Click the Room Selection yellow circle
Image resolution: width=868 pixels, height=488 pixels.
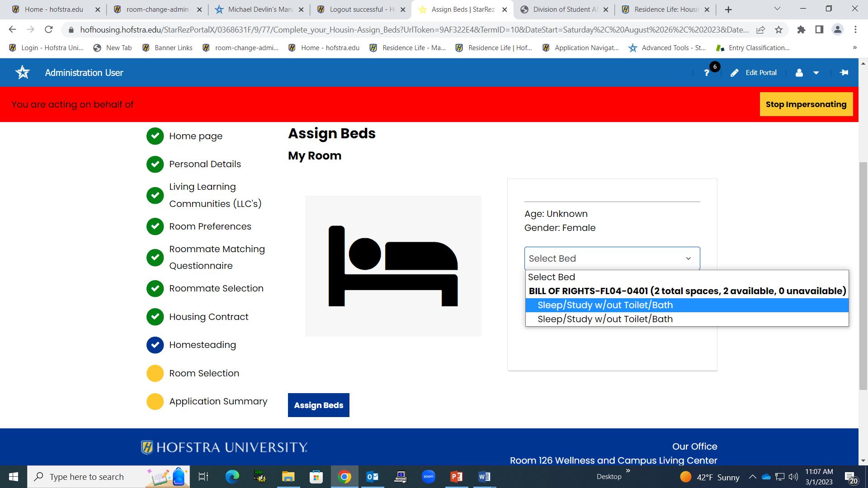[x=155, y=373]
